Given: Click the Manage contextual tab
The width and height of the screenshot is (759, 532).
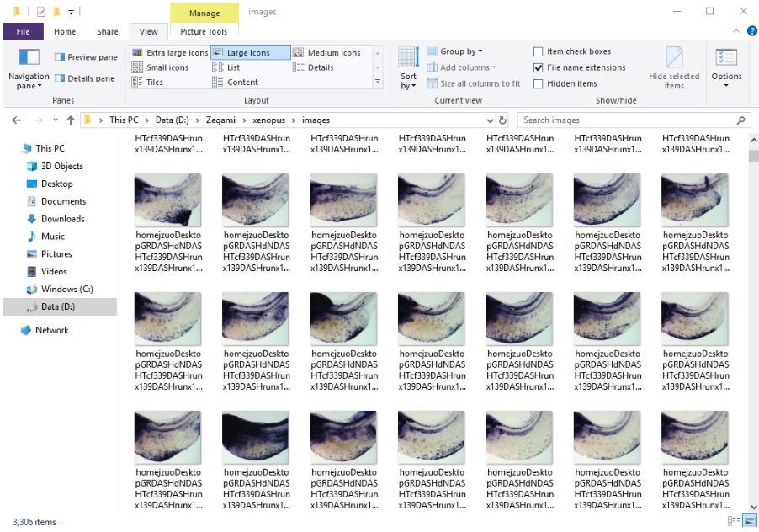Looking at the screenshot, I should pyautogui.click(x=204, y=13).
